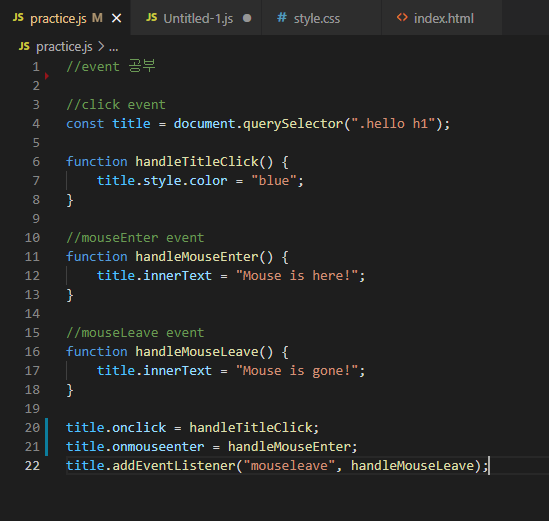Click the "Mouse is here!" string

(x=297, y=276)
